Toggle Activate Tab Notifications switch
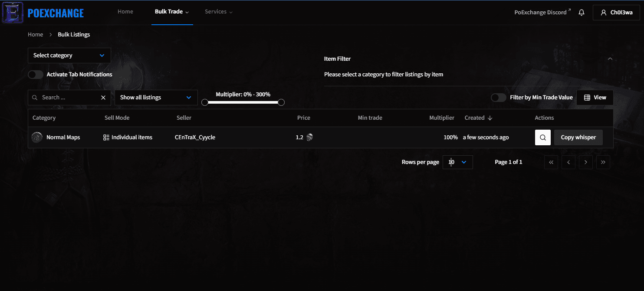This screenshot has height=291, width=644. (36, 75)
